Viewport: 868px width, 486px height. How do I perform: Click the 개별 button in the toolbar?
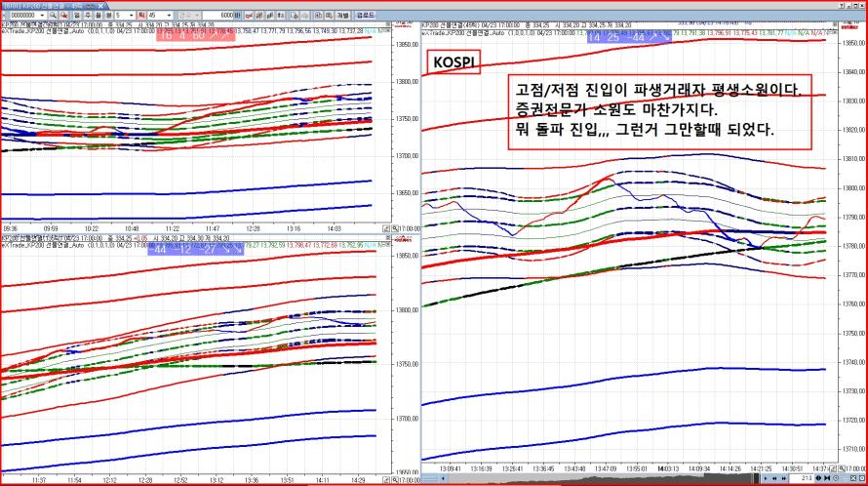pos(343,15)
